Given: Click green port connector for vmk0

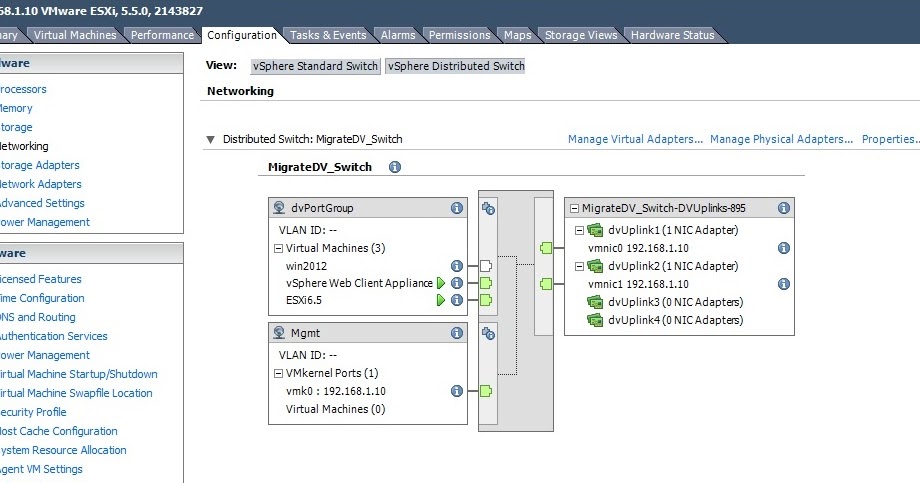Looking at the screenshot, I should point(486,391).
